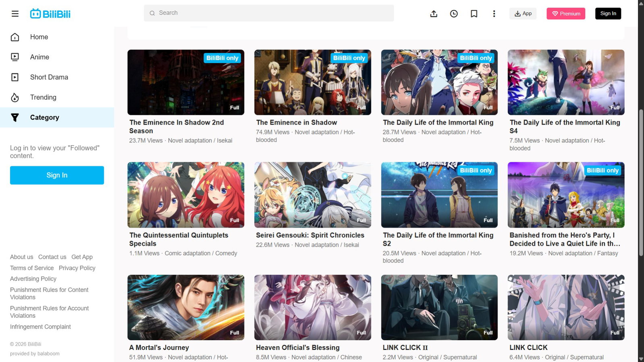Open A Mortal's Journey thumbnail
The width and height of the screenshot is (644, 362).
[x=186, y=308]
